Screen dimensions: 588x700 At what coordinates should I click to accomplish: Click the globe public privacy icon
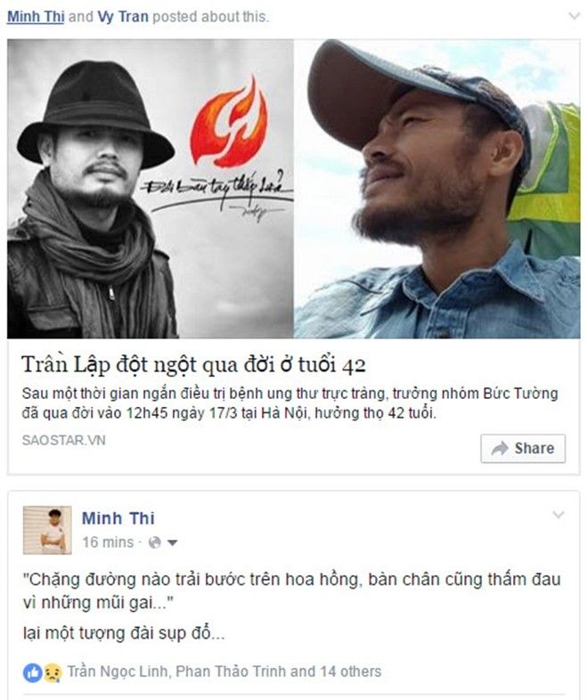pos(154,542)
